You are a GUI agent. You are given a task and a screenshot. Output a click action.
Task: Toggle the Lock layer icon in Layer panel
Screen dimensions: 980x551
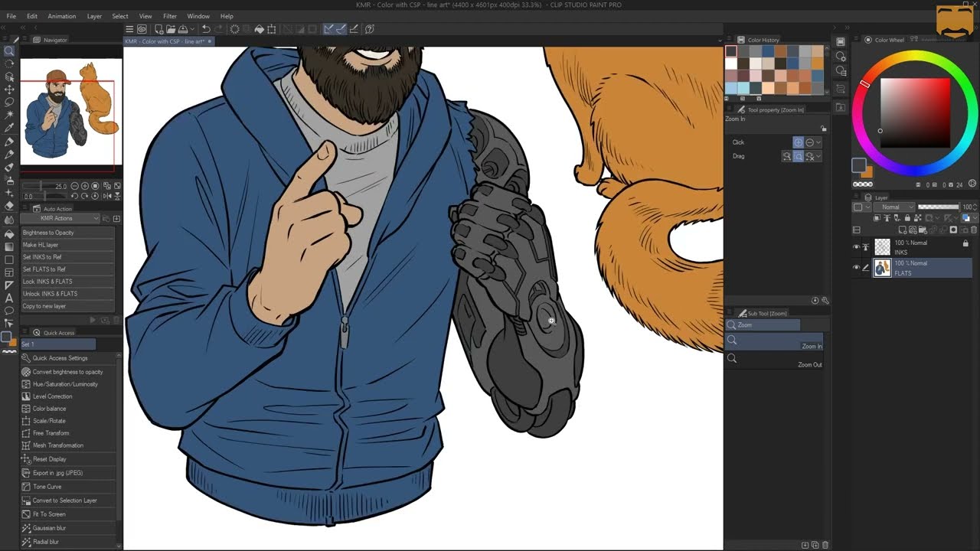(x=907, y=218)
